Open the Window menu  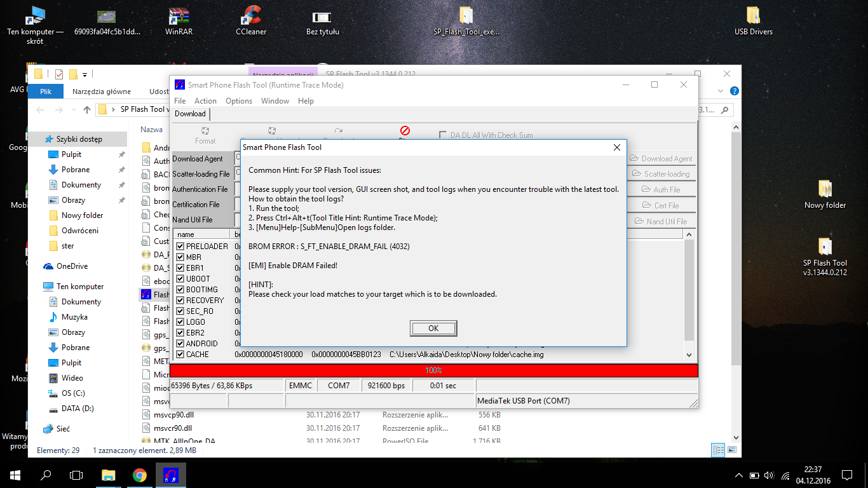[275, 101]
